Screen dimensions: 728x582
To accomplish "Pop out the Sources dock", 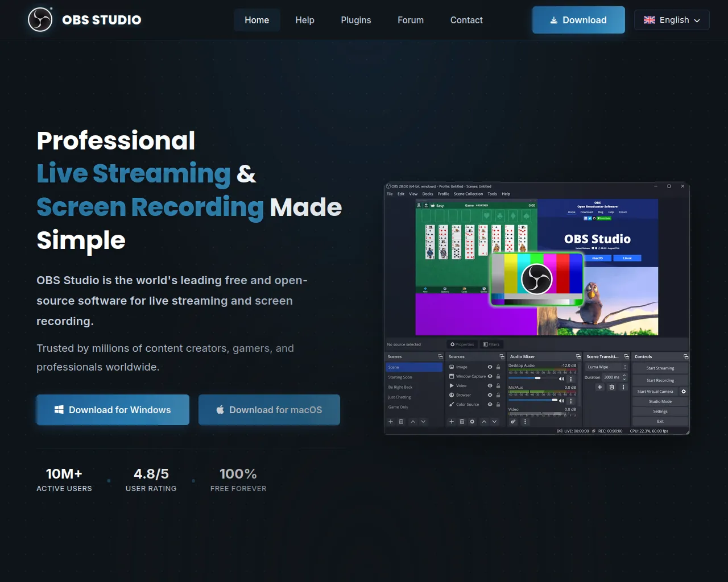I will point(502,356).
